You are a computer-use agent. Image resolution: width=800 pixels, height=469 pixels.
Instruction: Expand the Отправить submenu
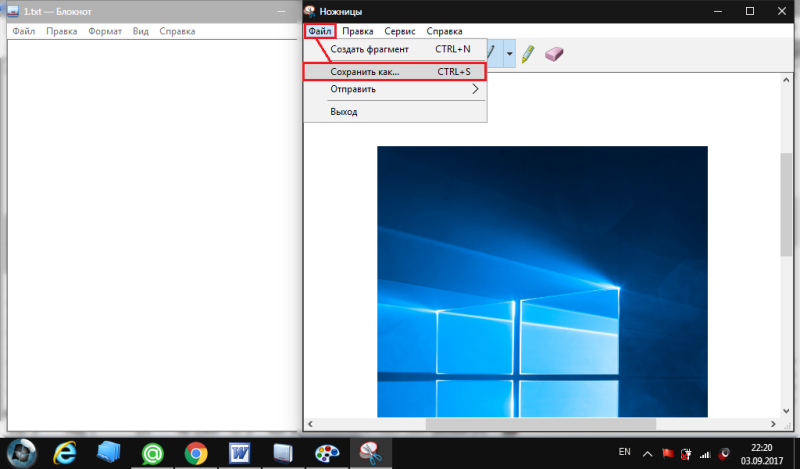click(395, 89)
